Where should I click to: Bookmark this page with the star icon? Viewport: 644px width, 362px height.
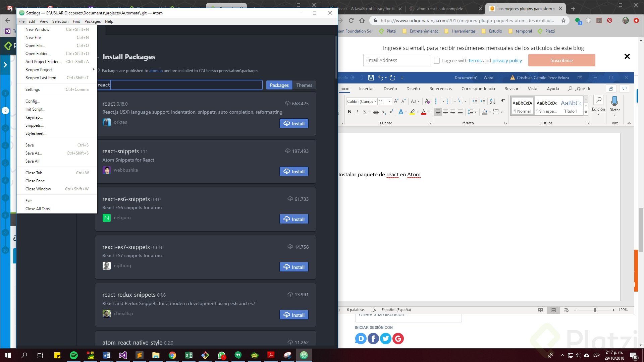[563, 20]
